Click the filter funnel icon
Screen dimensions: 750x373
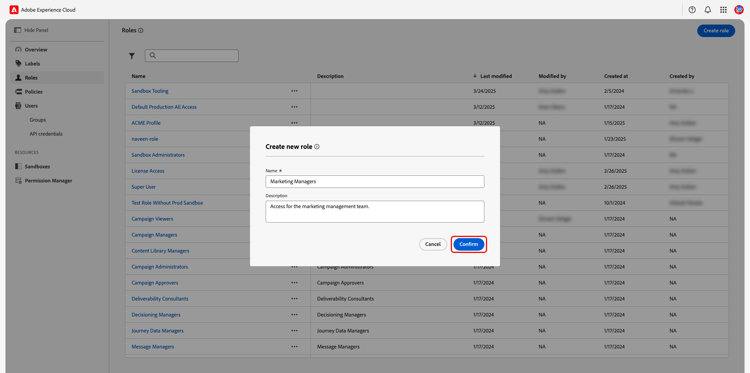[x=132, y=56]
